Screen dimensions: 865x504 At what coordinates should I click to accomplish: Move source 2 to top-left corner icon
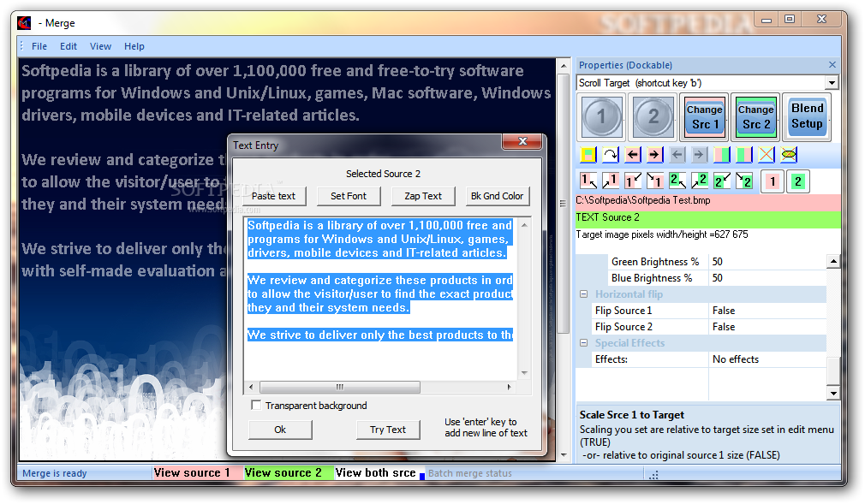677,181
